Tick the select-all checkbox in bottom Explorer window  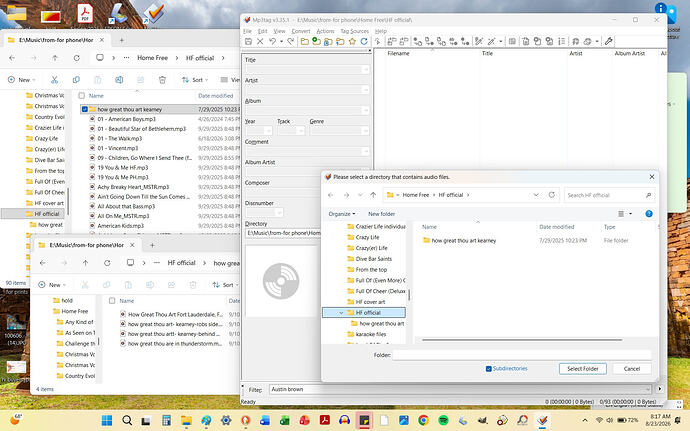click(x=112, y=301)
